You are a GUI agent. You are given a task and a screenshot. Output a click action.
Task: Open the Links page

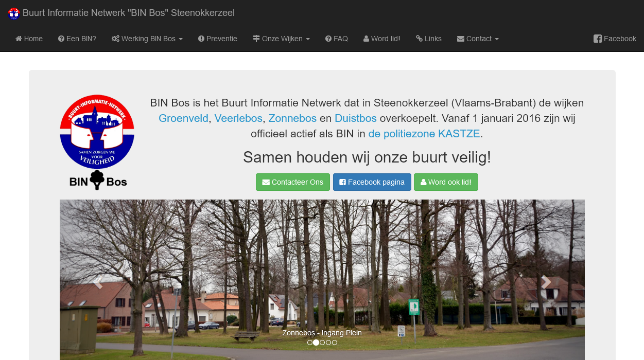(429, 39)
